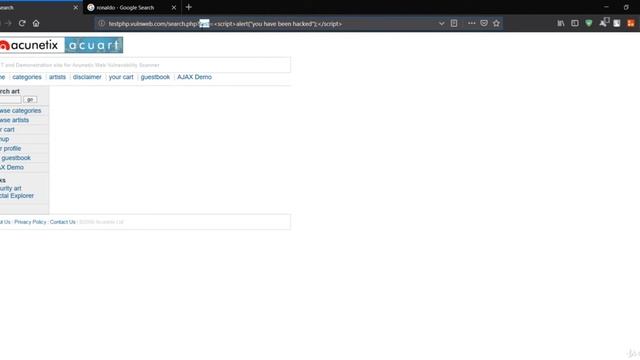Open the Firefox library icon
Image resolution: width=640 pixels, height=360 pixels.
(x=561, y=23)
